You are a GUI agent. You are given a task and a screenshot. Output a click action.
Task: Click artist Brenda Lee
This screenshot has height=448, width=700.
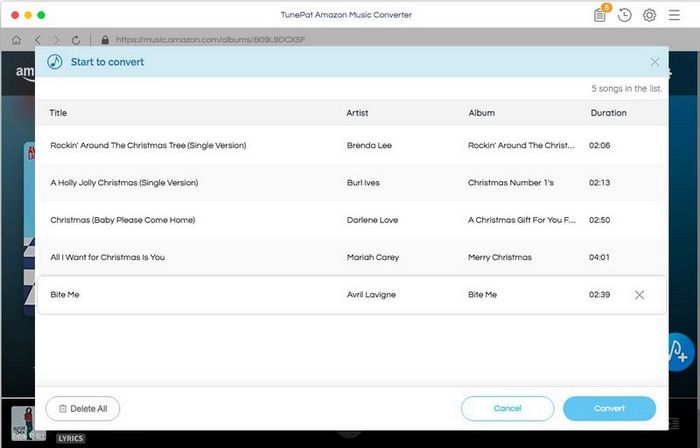[369, 145]
